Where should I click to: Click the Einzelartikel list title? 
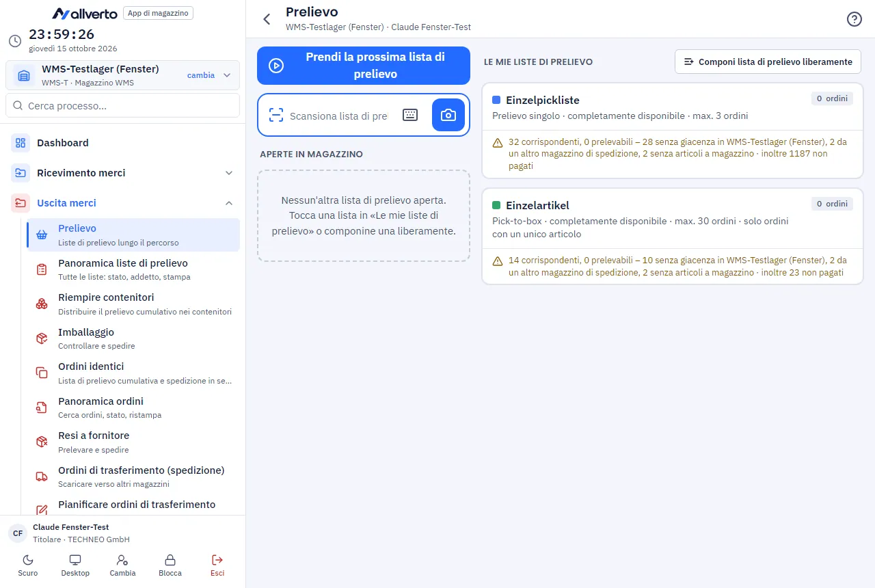(537, 205)
